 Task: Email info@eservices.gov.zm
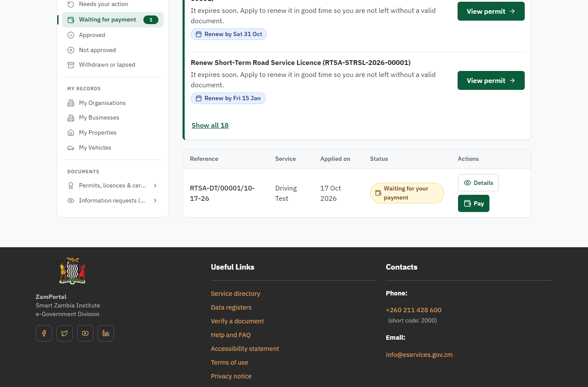419,355
